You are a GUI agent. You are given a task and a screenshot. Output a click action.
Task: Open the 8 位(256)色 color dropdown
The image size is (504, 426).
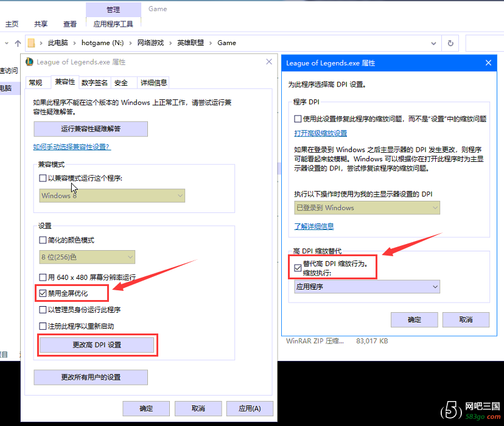[x=87, y=257]
